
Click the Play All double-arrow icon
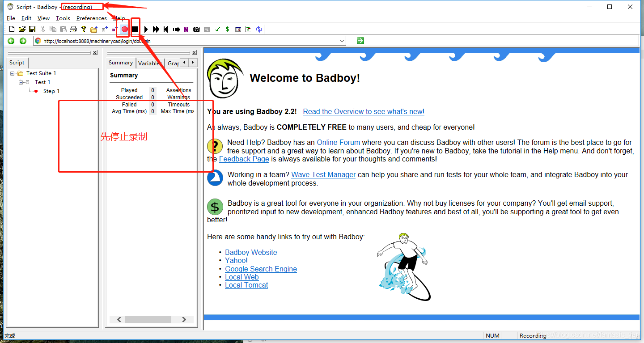click(156, 29)
